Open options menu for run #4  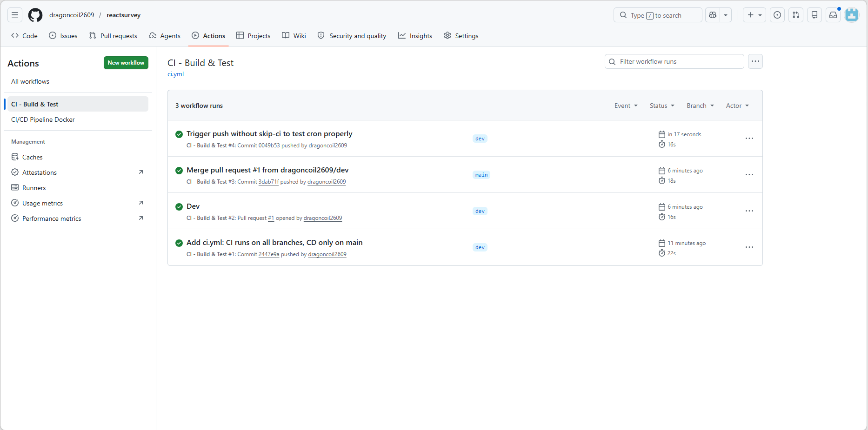tap(749, 139)
